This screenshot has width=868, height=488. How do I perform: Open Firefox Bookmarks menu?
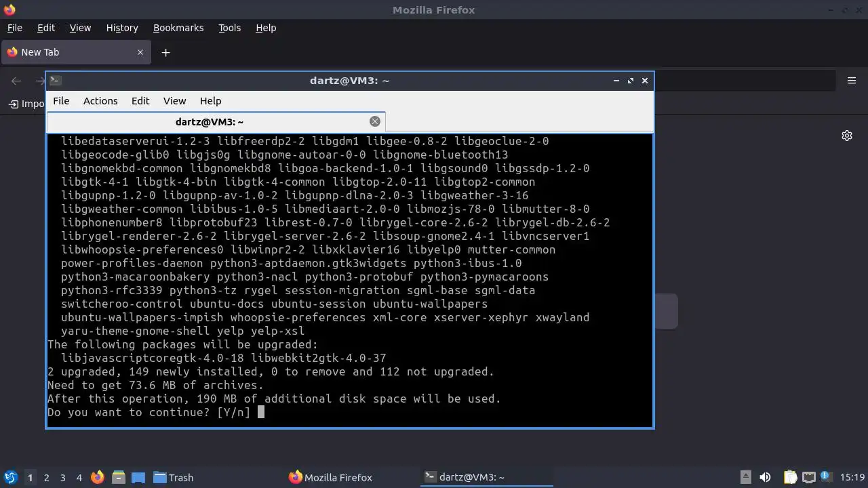[178, 28]
